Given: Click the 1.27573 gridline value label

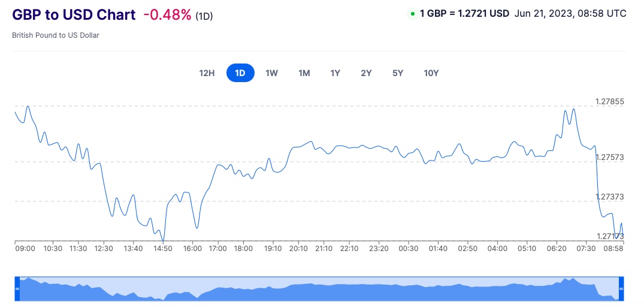Looking at the screenshot, I should click(610, 157).
